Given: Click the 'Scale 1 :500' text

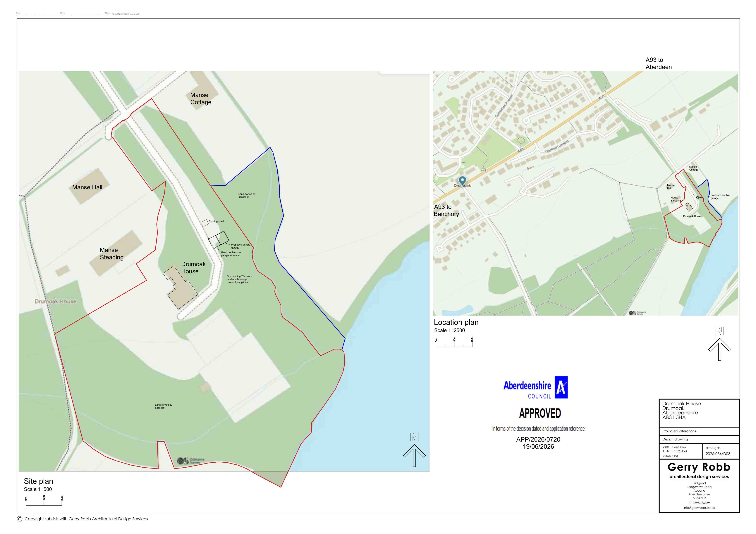Looking at the screenshot, I should pyautogui.click(x=38, y=489).
